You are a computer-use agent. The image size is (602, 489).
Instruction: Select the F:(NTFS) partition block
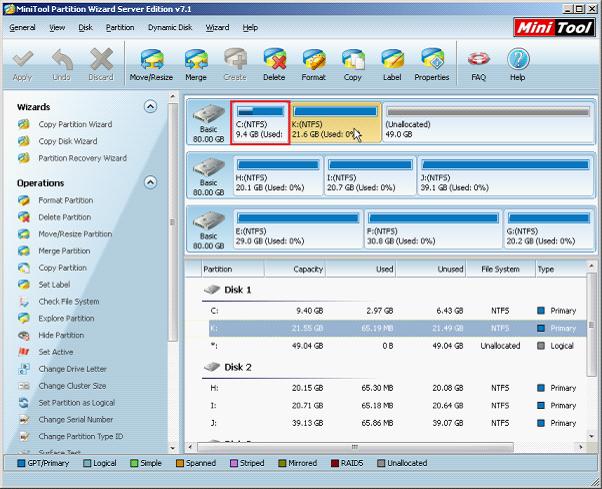tap(433, 229)
